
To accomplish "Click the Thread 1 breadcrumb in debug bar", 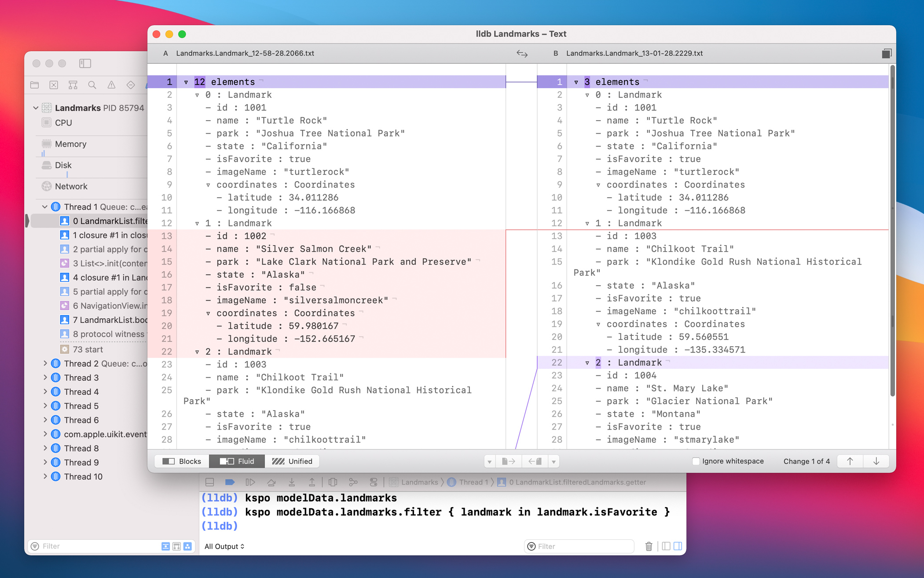I will tap(468, 482).
